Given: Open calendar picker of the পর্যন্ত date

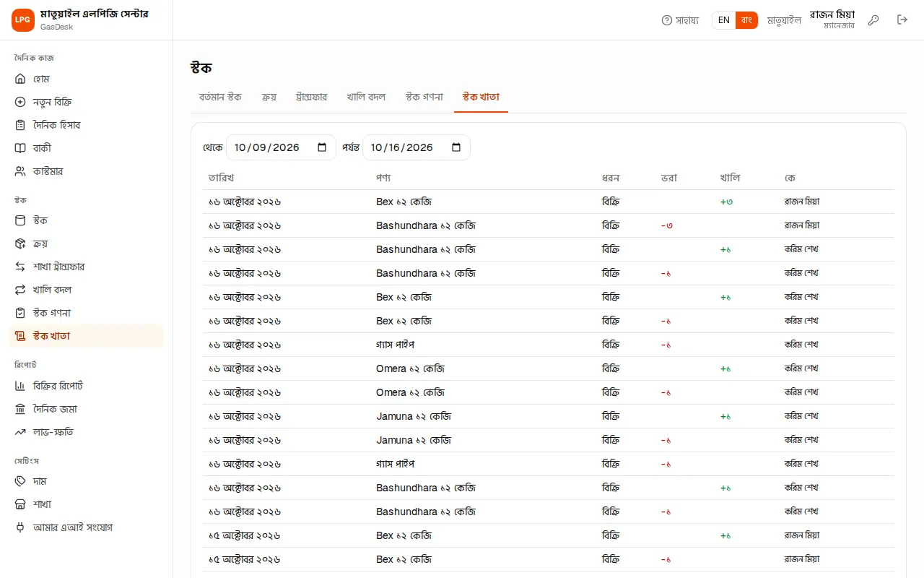Looking at the screenshot, I should tap(456, 147).
